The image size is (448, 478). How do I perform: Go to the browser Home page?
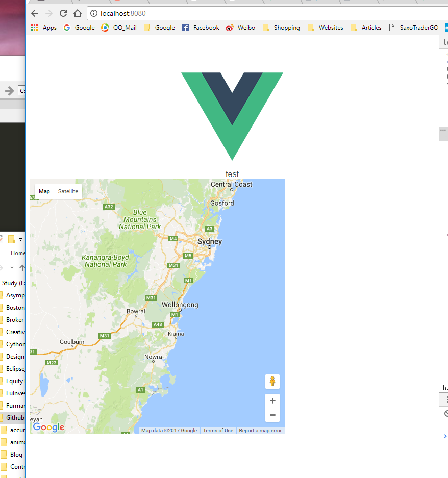click(x=78, y=13)
